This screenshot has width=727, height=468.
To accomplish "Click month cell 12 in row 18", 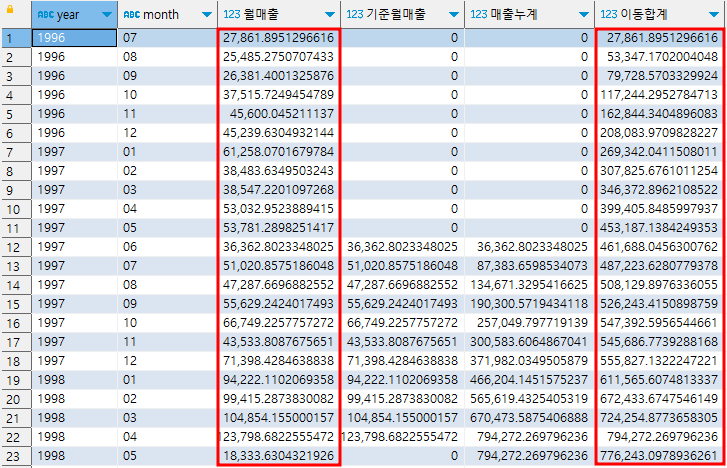I will pyautogui.click(x=167, y=361).
